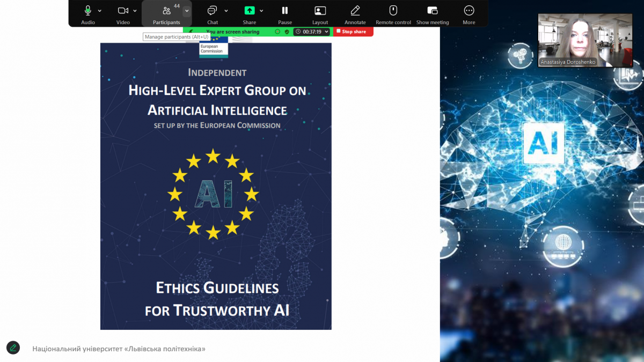Expand the Chat options arrow
644x362 pixels.
[226, 11]
